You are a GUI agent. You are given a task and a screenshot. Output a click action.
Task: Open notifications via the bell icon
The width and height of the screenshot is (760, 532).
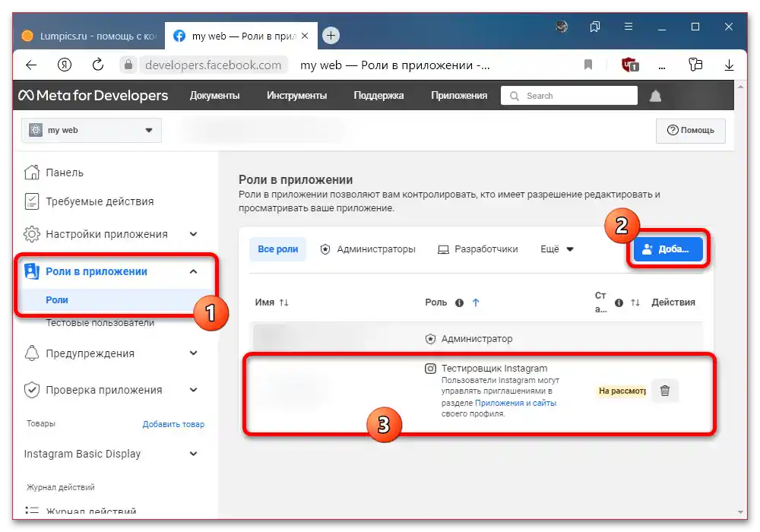click(654, 95)
